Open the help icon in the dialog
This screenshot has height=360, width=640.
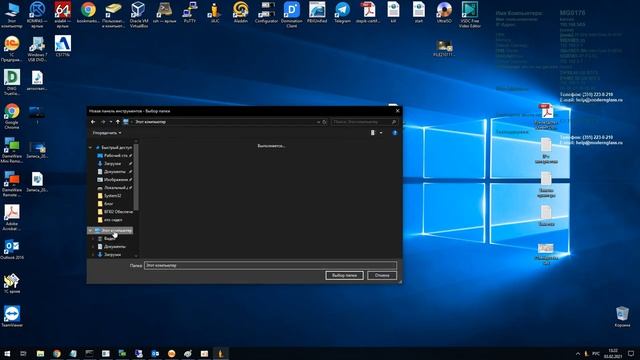(395, 133)
